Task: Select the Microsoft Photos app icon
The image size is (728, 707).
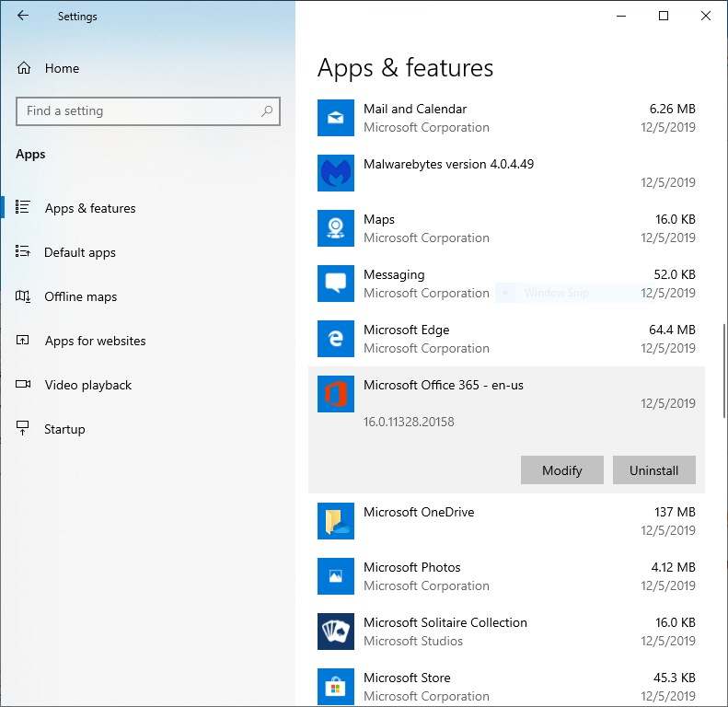Action: click(336, 576)
